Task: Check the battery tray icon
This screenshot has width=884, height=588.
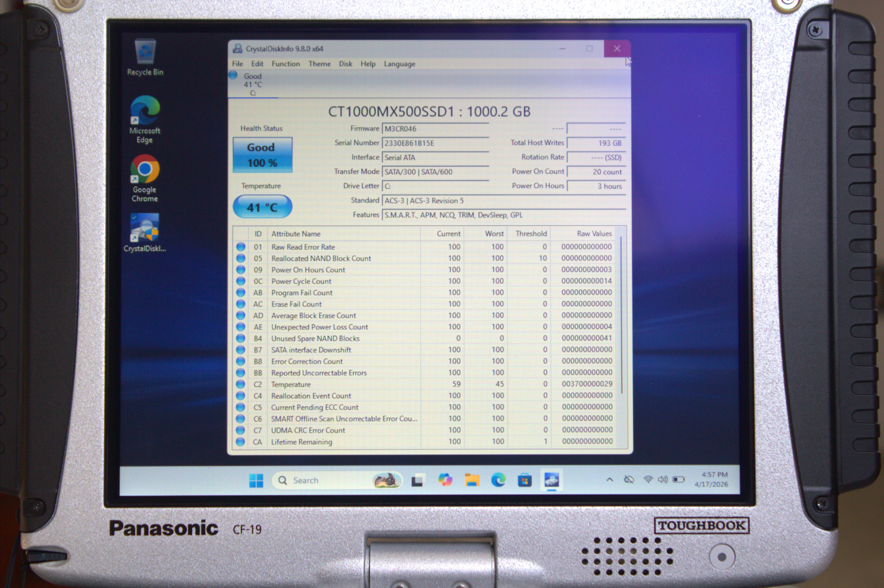Action: point(678,480)
